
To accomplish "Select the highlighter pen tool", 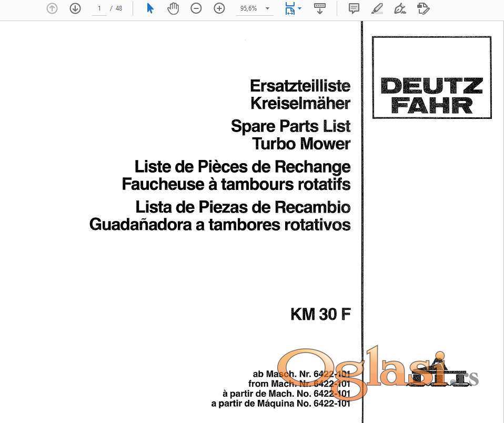I will coord(377,8).
